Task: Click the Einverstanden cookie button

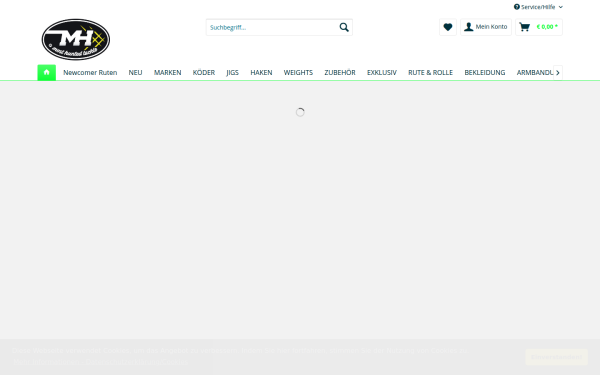Action: click(x=556, y=357)
